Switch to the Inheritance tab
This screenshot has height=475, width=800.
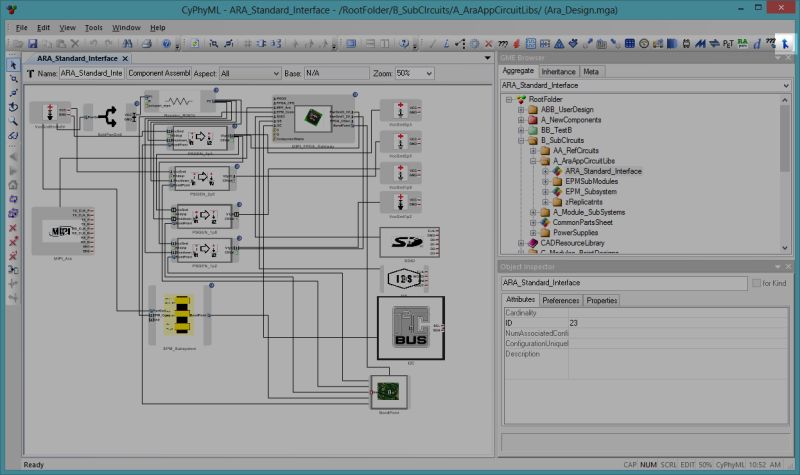pos(558,72)
